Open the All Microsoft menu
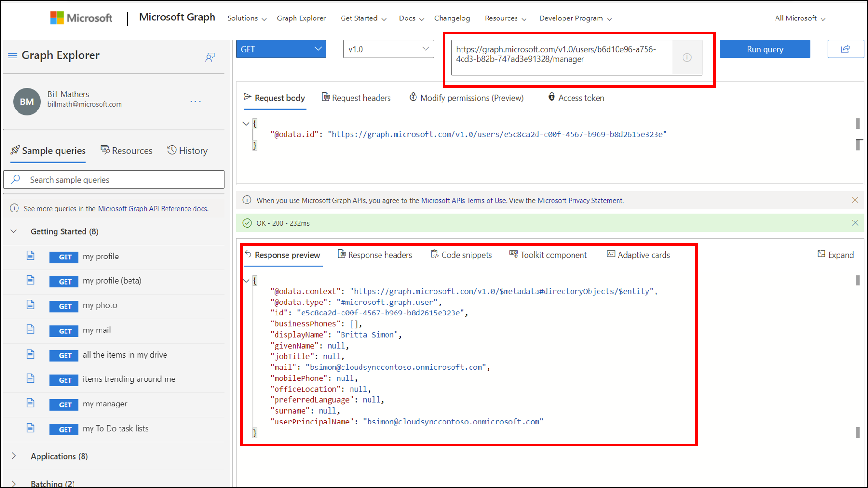The height and width of the screenshot is (488, 868). tap(800, 18)
